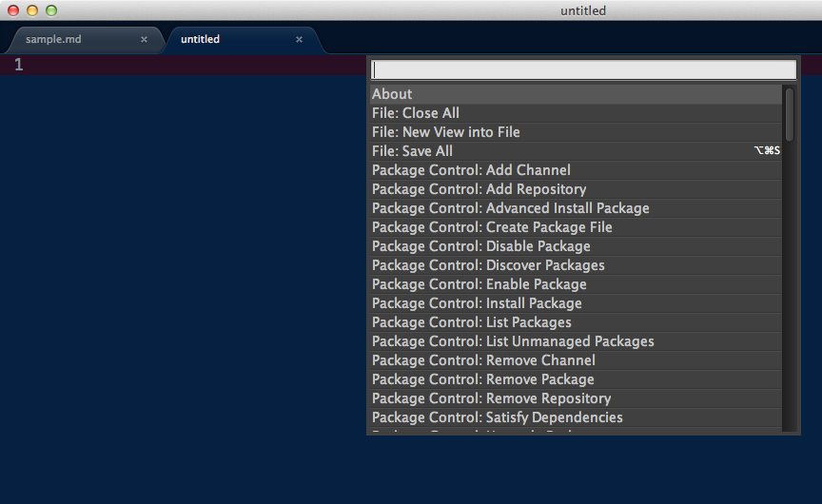Click line number 1 in the gutter
Viewport: 822px width, 504px height.
pyautogui.click(x=19, y=65)
